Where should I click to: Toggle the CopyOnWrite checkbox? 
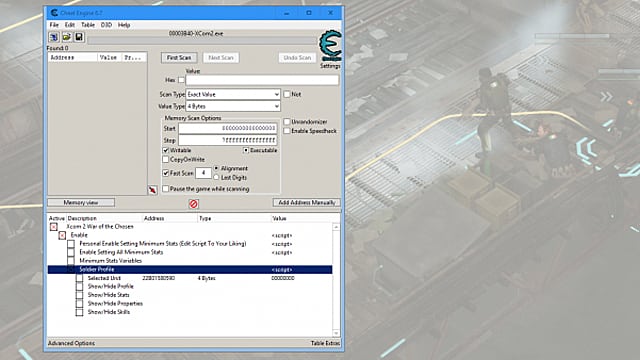(x=166, y=160)
